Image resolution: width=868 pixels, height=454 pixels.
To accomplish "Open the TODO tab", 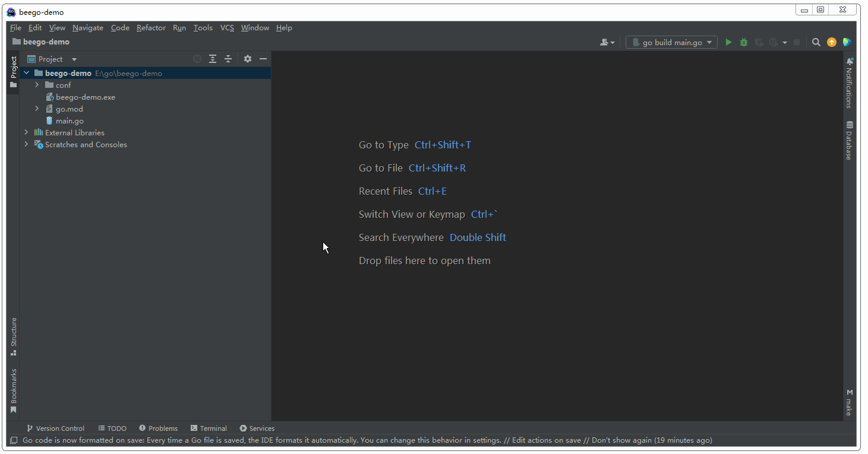I will pos(112,428).
